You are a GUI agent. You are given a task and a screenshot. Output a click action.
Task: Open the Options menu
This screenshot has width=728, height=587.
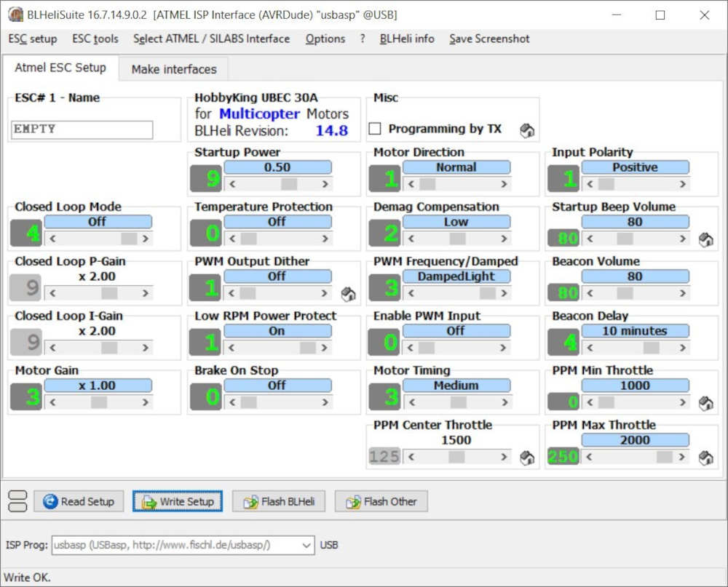(325, 39)
